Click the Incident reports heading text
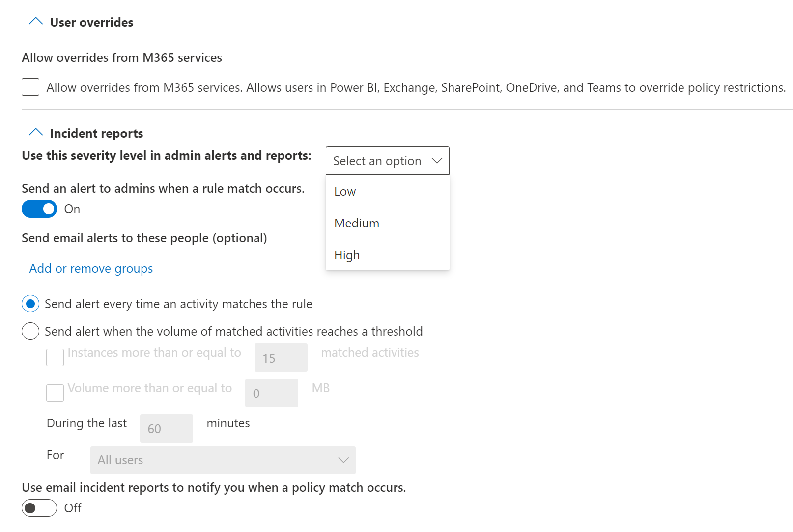 tap(96, 133)
